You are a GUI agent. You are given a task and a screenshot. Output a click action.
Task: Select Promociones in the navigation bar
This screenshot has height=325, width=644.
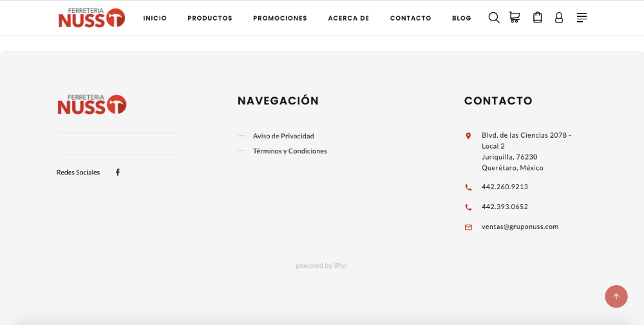(x=280, y=18)
